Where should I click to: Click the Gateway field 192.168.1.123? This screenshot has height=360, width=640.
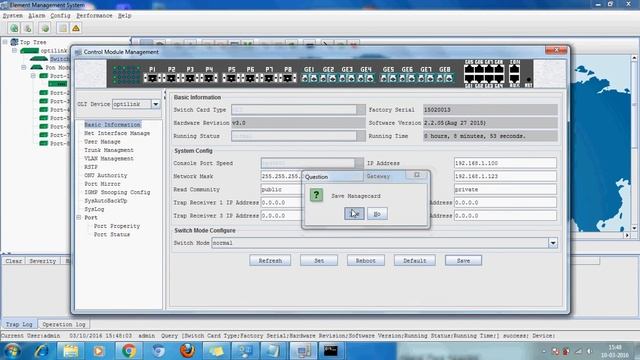[505, 176]
